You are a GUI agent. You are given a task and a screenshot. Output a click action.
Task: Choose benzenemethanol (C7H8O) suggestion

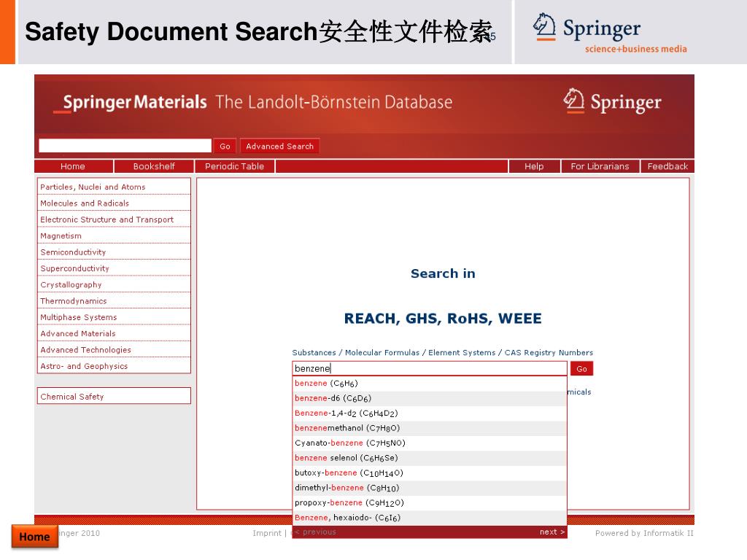pos(429,428)
